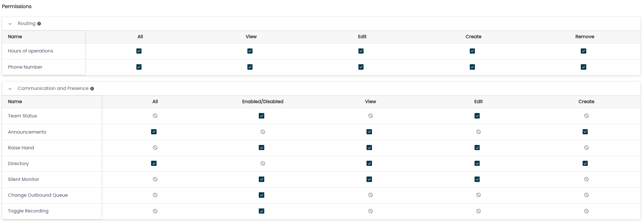Click the disabled Enabled/Disabled icon for Announcements

pos(263,132)
